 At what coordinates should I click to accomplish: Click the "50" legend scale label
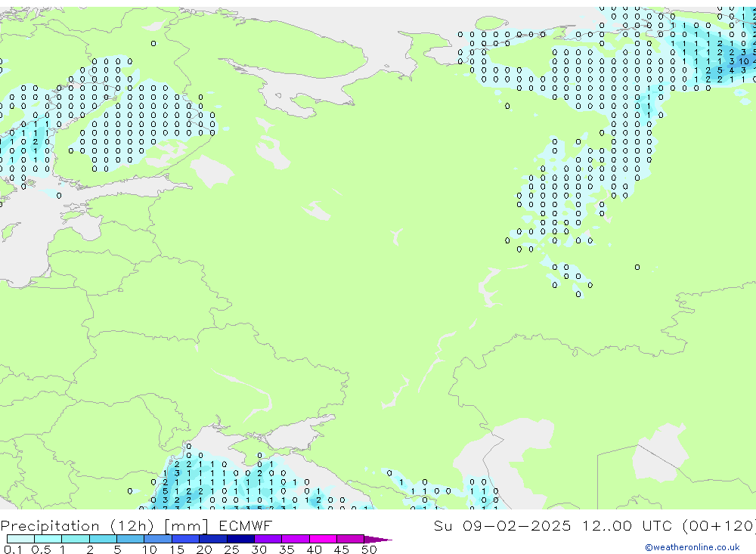[x=369, y=549]
